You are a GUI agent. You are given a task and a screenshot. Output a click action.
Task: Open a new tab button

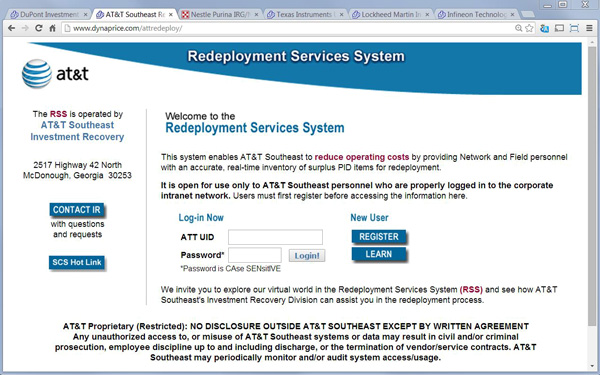pos(528,15)
